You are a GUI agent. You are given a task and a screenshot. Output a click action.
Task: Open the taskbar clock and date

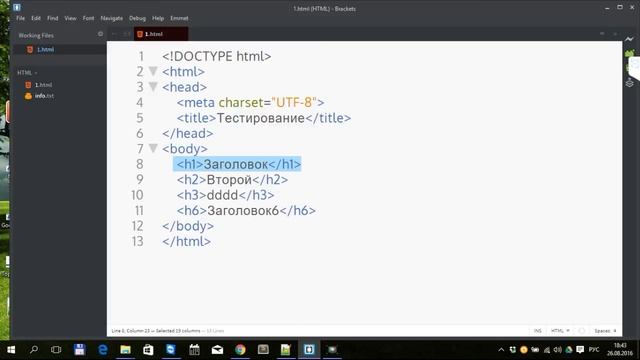tap(620, 350)
